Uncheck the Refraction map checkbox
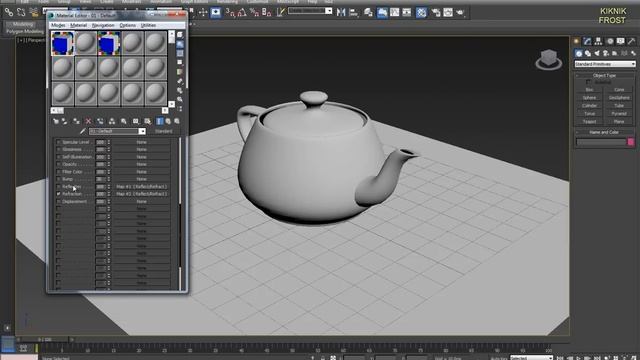This screenshot has width=640, height=360. tap(58, 194)
